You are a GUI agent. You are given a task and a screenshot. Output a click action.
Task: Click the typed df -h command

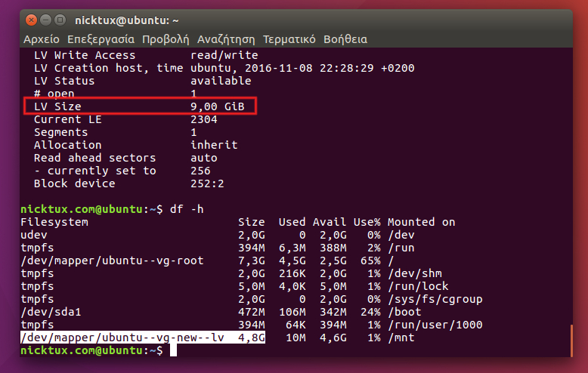pyautogui.click(x=187, y=209)
